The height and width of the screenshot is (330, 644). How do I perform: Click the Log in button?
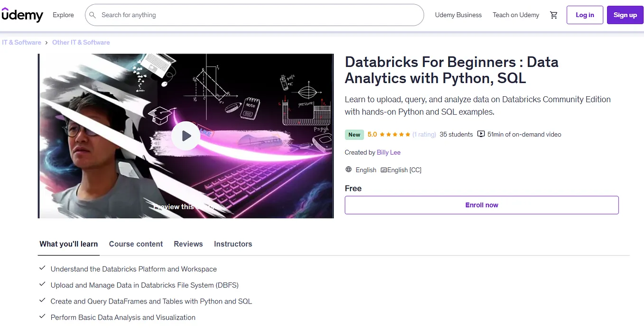(584, 15)
